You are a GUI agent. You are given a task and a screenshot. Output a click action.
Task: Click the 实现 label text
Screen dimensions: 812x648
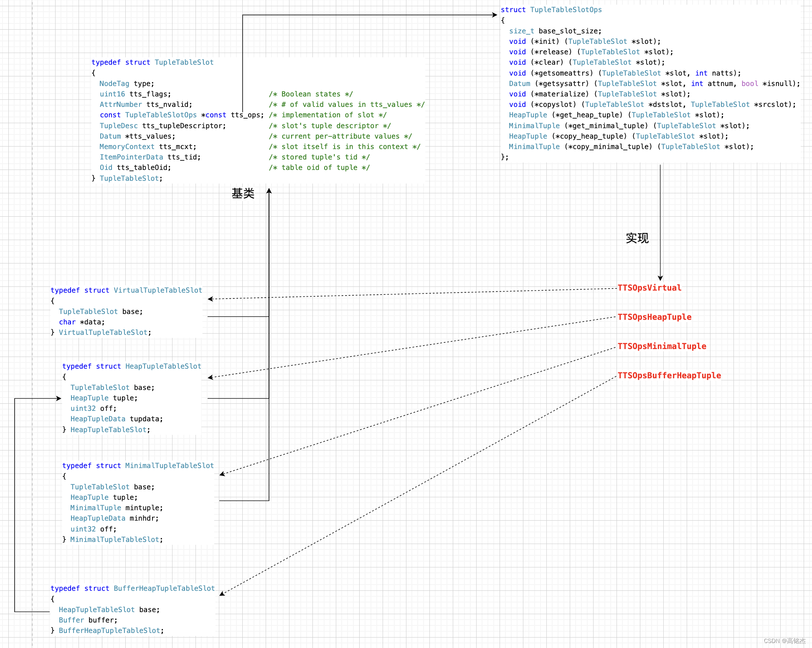tap(637, 238)
